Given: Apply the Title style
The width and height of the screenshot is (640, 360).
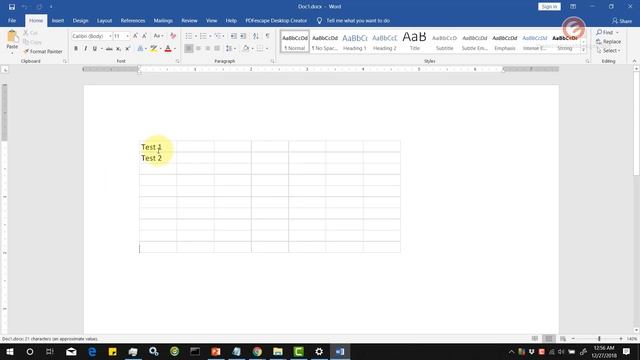Looking at the screenshot, I should 414,42.
